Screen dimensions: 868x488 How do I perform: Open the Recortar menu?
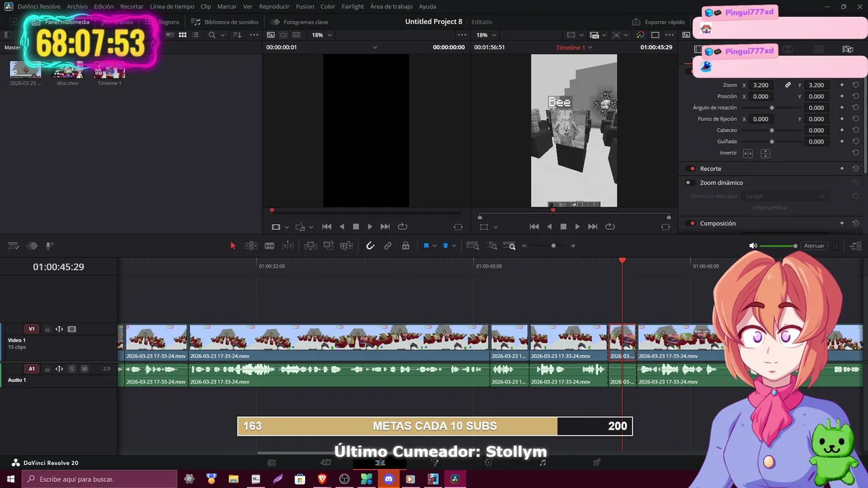[x=132, y=6]
